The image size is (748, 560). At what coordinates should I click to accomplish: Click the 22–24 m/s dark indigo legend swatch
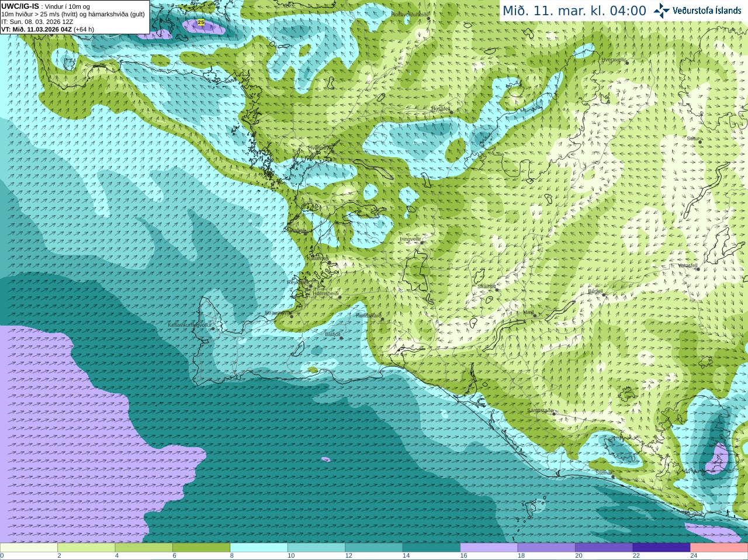point(662,548)
